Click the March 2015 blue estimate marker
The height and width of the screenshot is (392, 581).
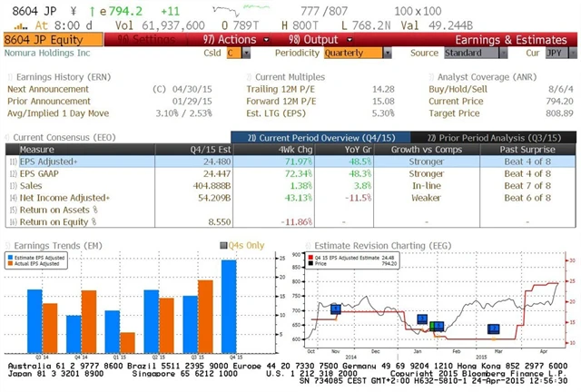(x=494, y=329)
